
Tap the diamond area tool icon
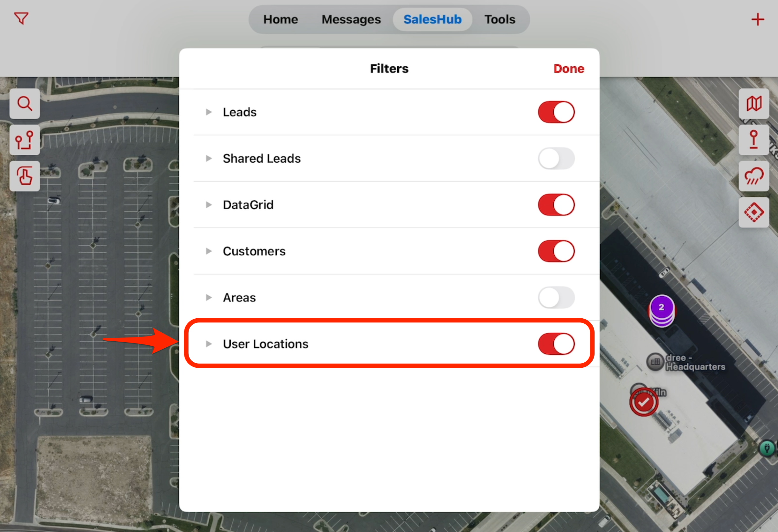coord(754,212)
